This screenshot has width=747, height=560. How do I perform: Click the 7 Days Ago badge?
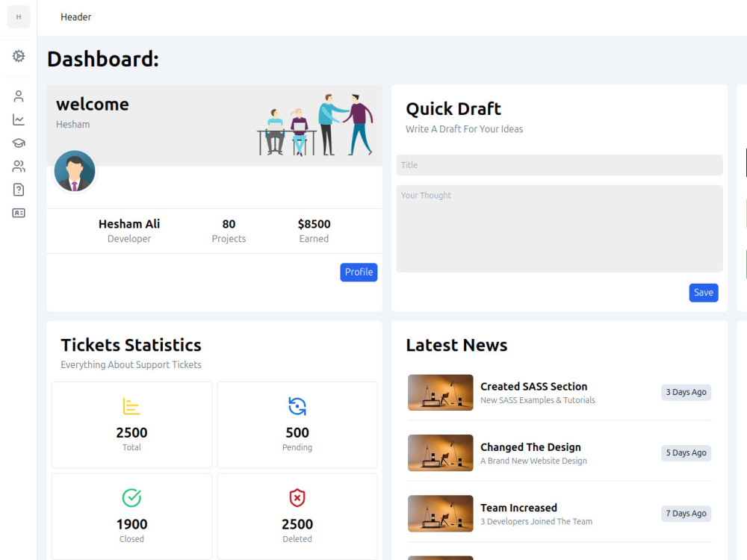pos(686,514)
